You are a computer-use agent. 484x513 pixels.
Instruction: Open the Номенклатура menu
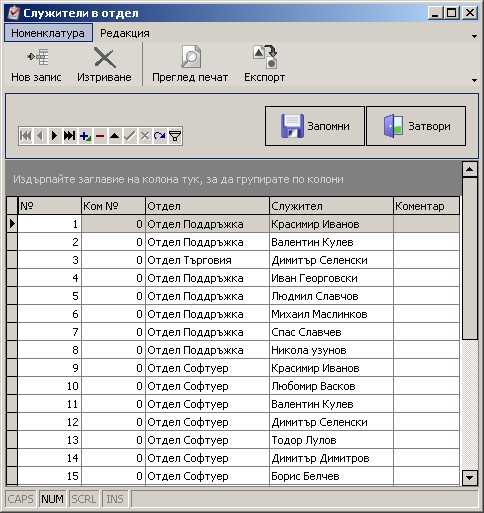point(48,33)
